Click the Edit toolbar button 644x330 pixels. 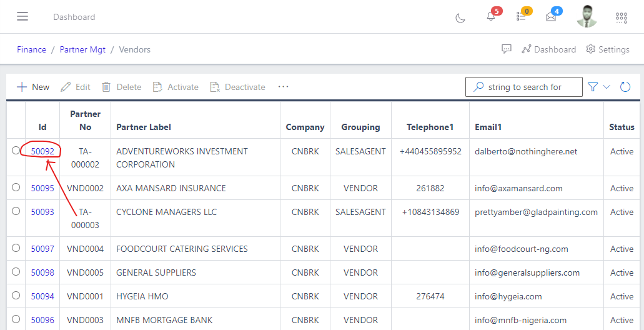point(75,87)
